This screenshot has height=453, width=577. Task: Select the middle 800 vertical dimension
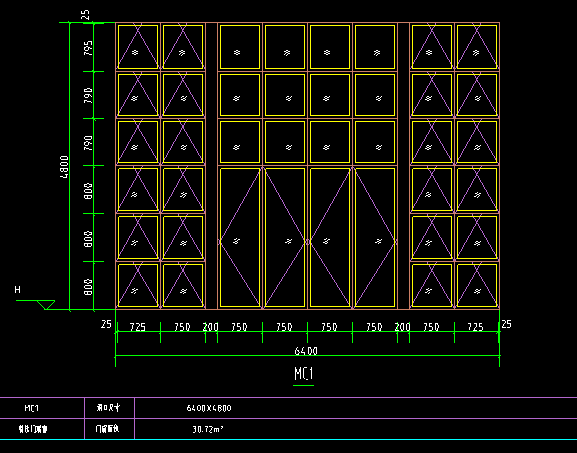click(x=88, y=239)
